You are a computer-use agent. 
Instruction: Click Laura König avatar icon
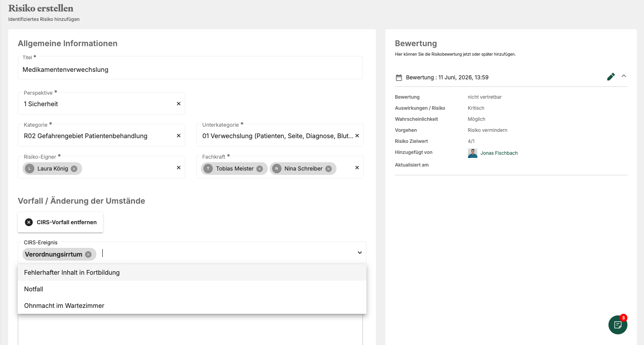tap(30, 169)
